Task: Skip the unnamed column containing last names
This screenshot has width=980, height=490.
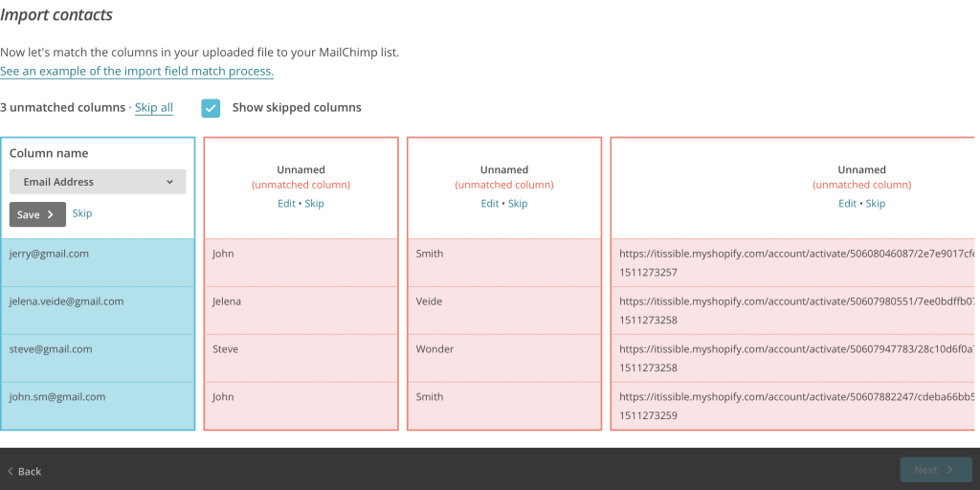Action: pos(518,204)
